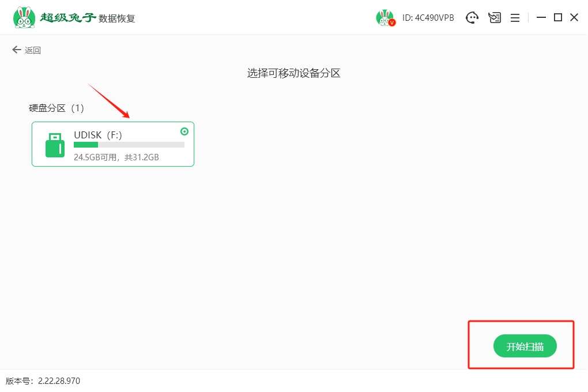Click the back arrow icon
Viewport: 588px width, 392px height.
click(x=16, y=50)
